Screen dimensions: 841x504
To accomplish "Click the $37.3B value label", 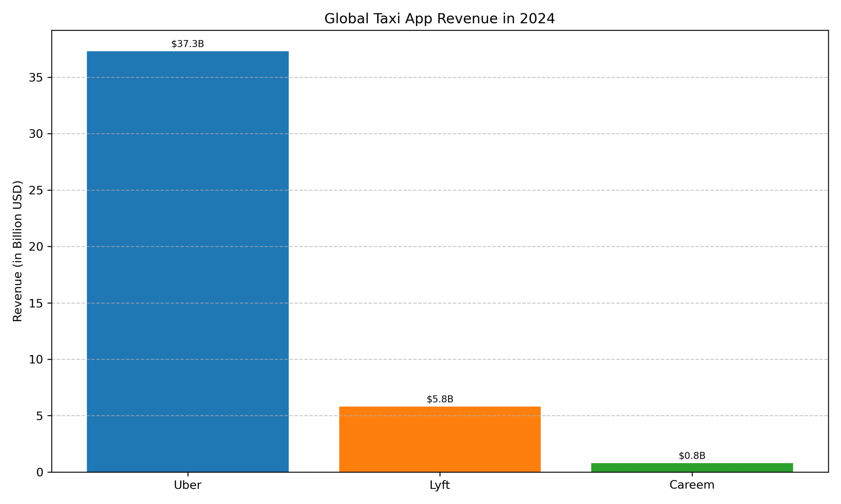I will [188, 44].
